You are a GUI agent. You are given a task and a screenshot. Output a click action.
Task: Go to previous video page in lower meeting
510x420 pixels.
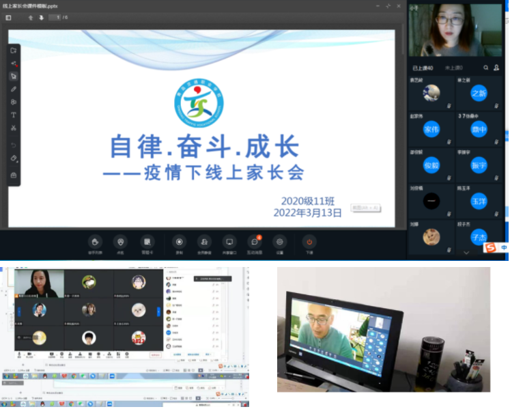pos(19,311)
